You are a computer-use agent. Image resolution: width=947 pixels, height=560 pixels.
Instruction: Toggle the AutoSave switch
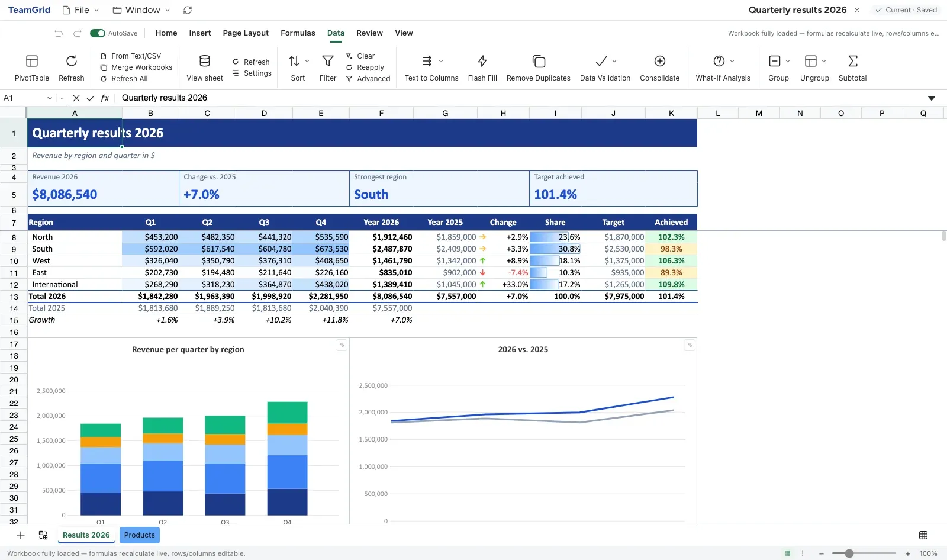click(98, 33)
